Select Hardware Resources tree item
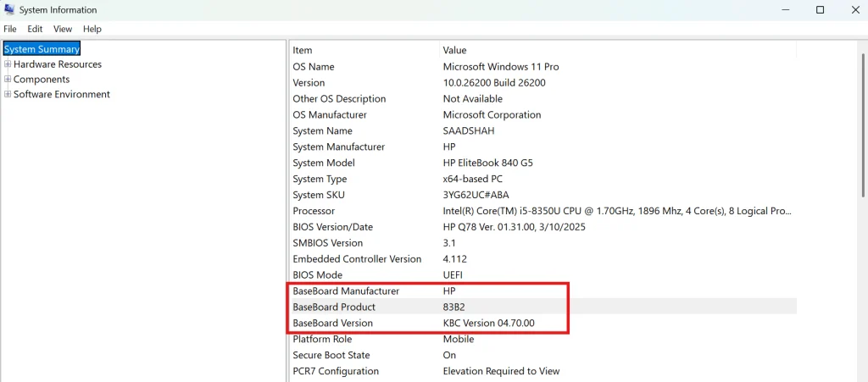868x382 pixels. click(x=58, y=64)
